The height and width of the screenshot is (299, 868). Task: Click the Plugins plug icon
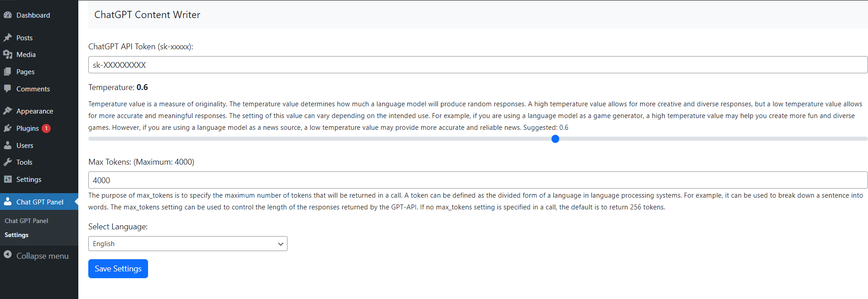point(7,128)
